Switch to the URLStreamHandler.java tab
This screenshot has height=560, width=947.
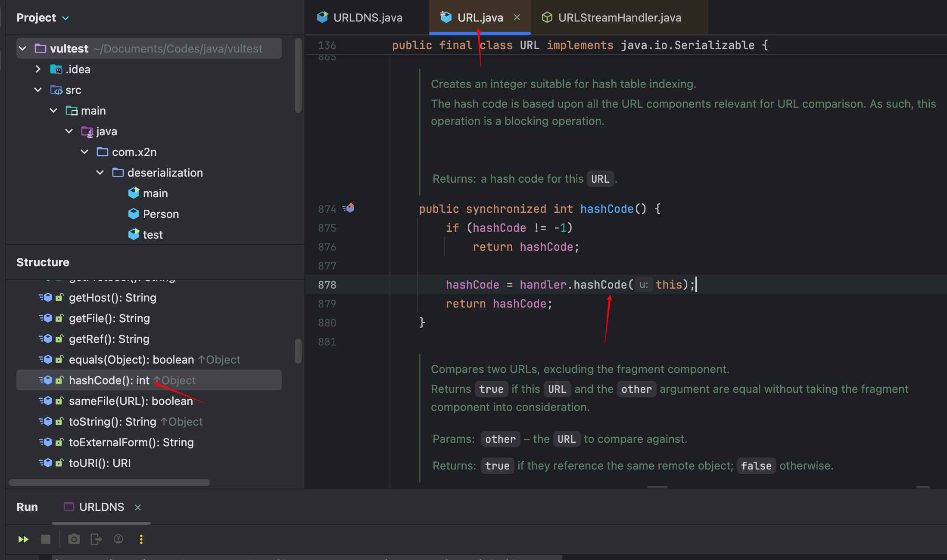pos(620,17)
